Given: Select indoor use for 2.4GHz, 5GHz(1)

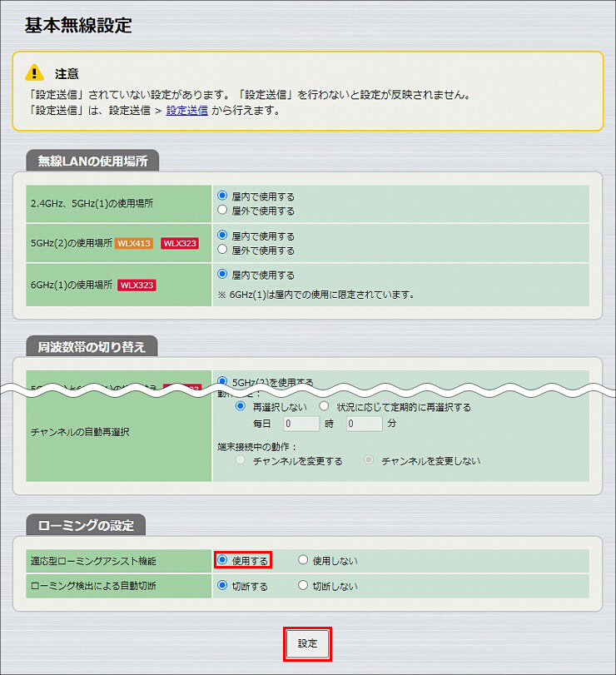Looking at the screenshot, I should 222,196.
